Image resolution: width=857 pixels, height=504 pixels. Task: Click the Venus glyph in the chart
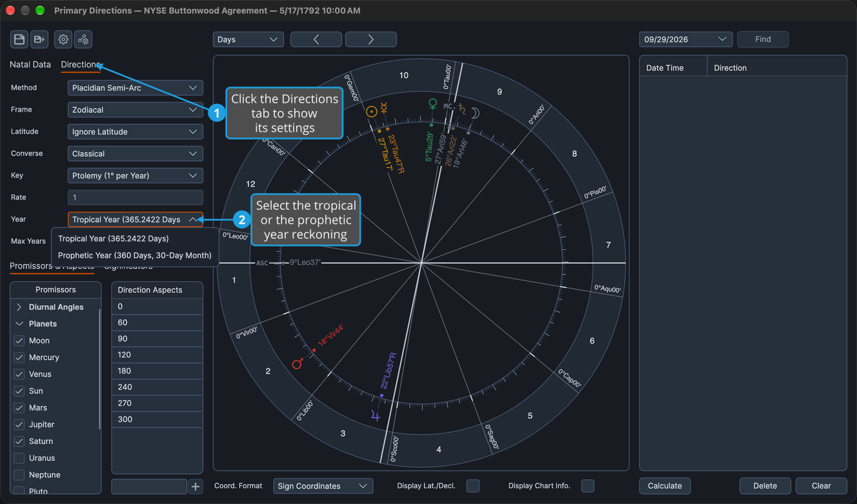point(433,104)
